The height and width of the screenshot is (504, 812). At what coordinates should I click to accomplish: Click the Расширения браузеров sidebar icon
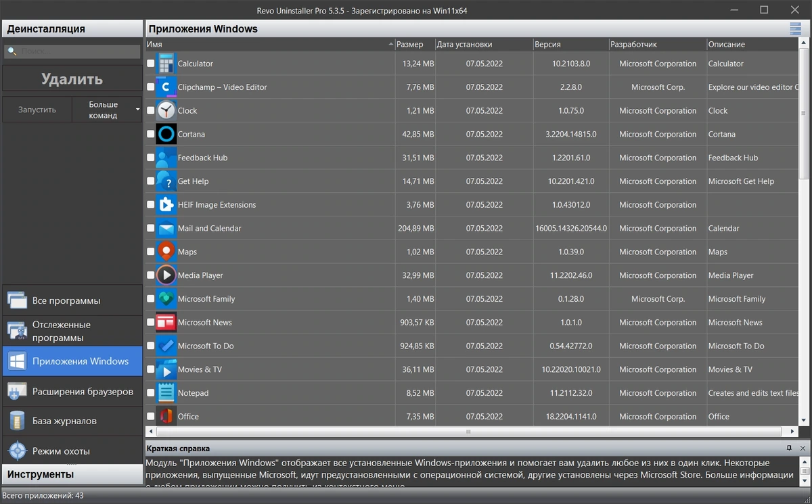(17, 391)
